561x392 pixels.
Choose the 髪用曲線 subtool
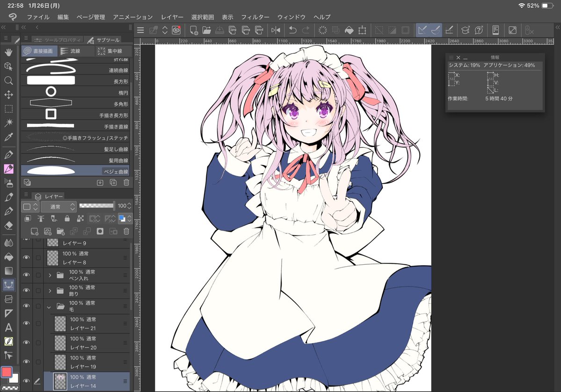click(x=75, y=160)
